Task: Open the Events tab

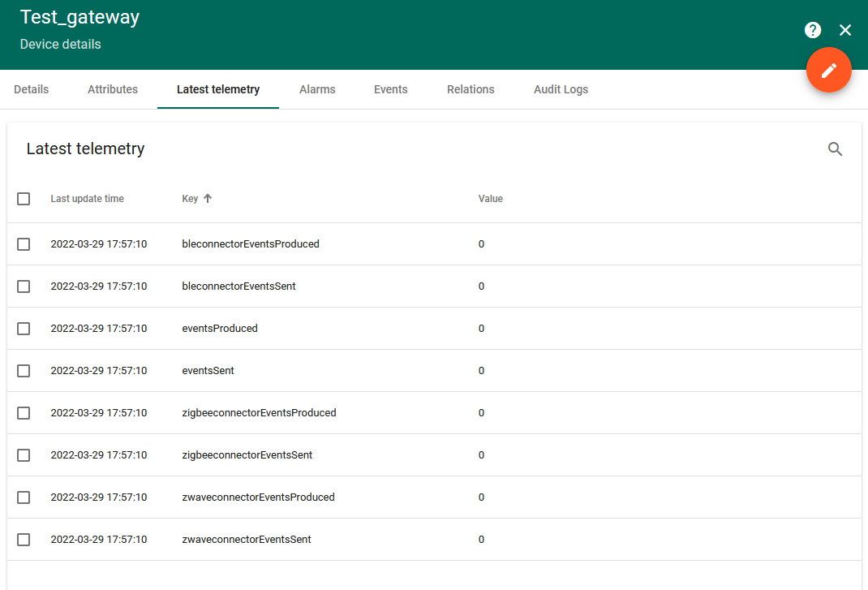Action: coord(390,89)
